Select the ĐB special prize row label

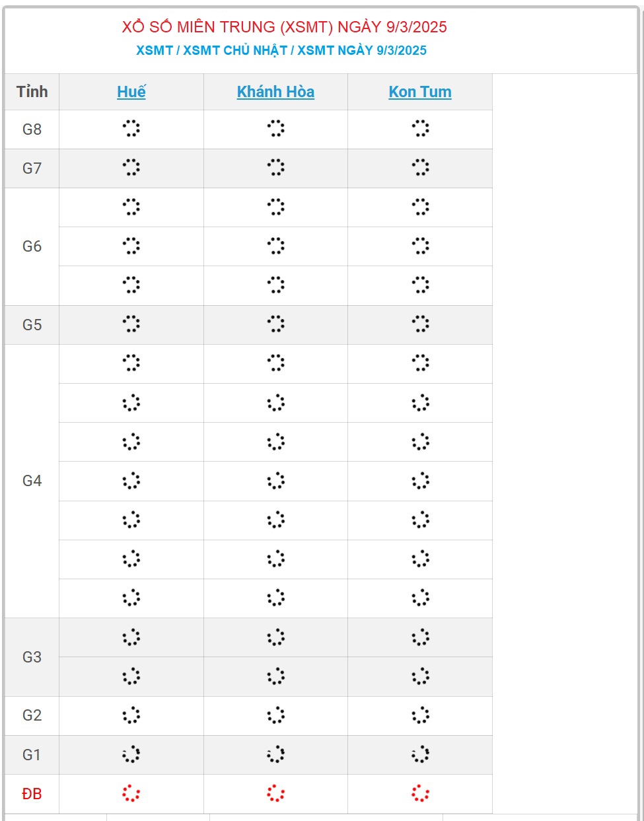coord(32,794)
